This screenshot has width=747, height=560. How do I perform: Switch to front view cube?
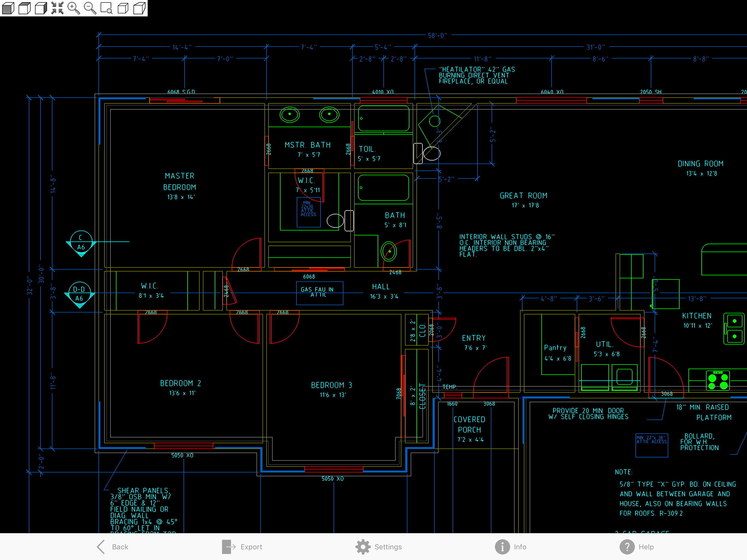(x=8, y=8)
